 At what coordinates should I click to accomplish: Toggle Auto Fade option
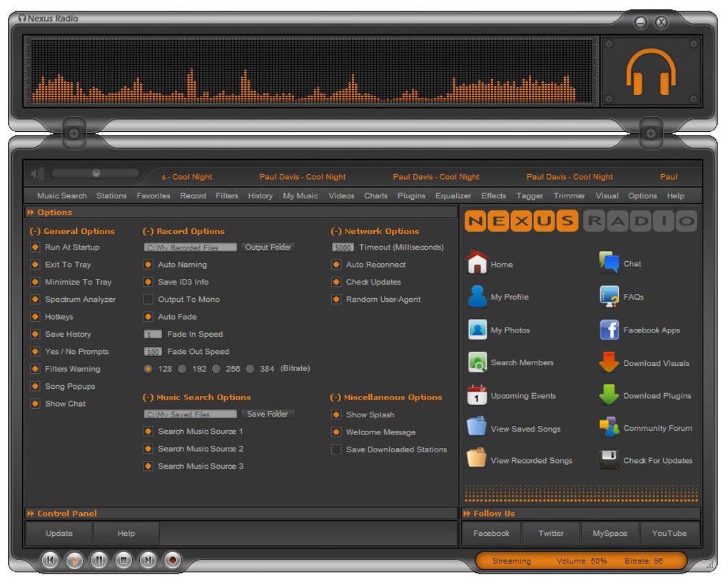click(x=148, y=317)
